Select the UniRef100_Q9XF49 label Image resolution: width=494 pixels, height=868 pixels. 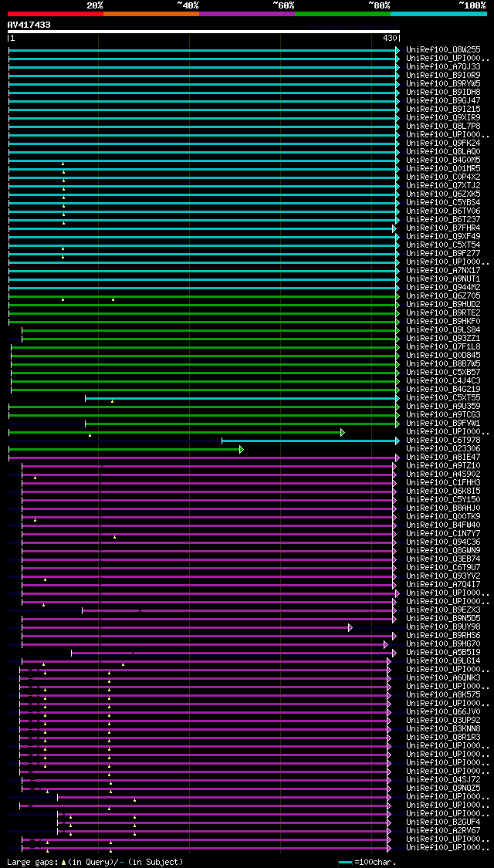coord(443,236)
